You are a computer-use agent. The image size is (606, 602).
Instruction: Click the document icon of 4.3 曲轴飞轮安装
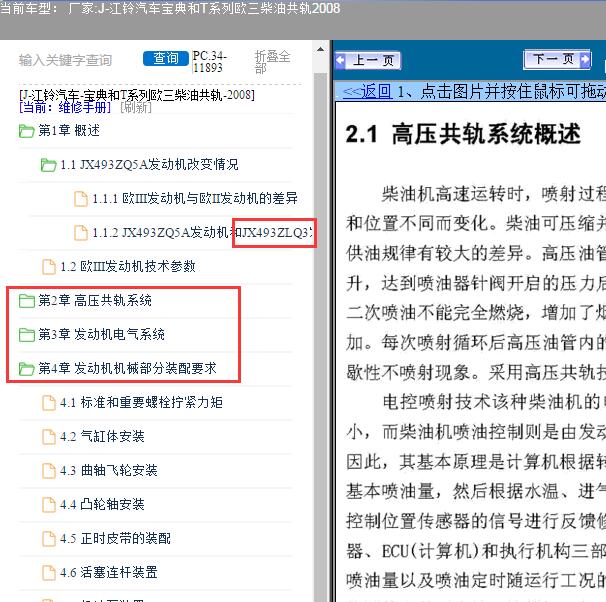(x=49, y=471)
